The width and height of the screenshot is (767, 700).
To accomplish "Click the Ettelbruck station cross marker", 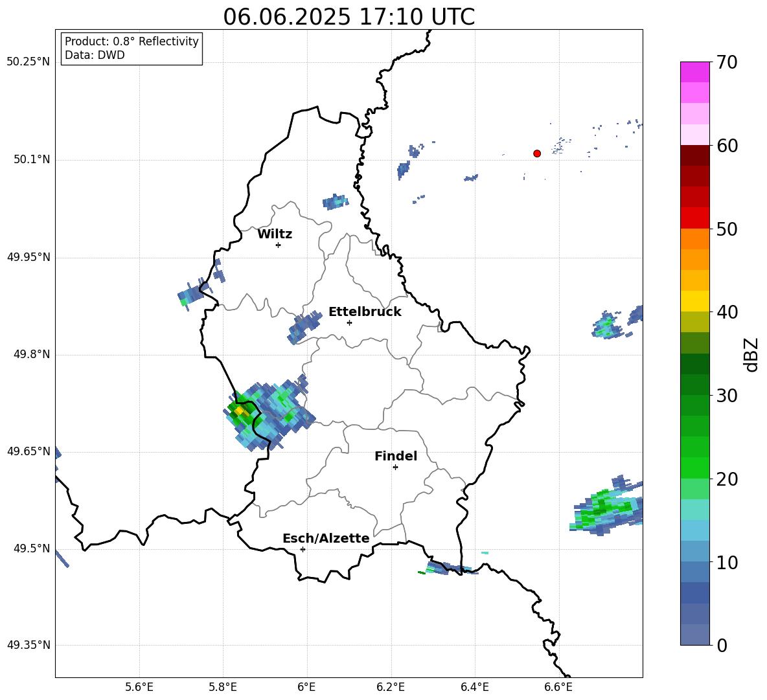I will (x=349, y=322).
